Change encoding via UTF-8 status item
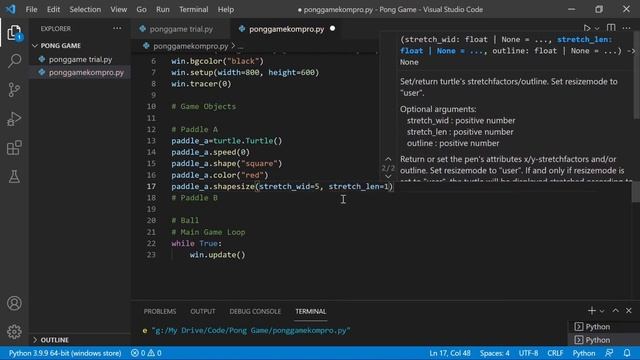Image resolution: width=640 pixels, height=360 pixels. click(528, 353)
